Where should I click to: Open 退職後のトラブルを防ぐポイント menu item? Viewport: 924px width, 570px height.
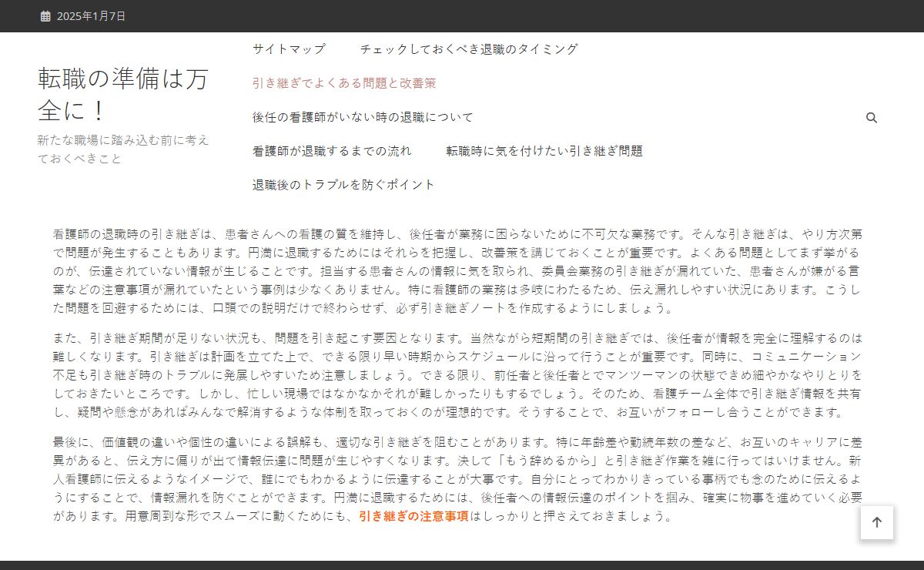[343, 185]
